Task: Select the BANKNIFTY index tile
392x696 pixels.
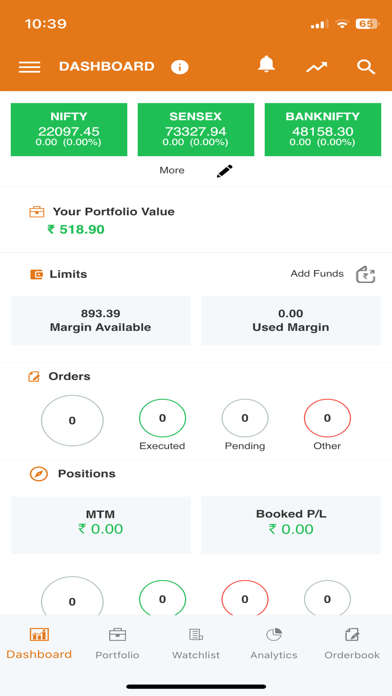Action: click(323, 130)
